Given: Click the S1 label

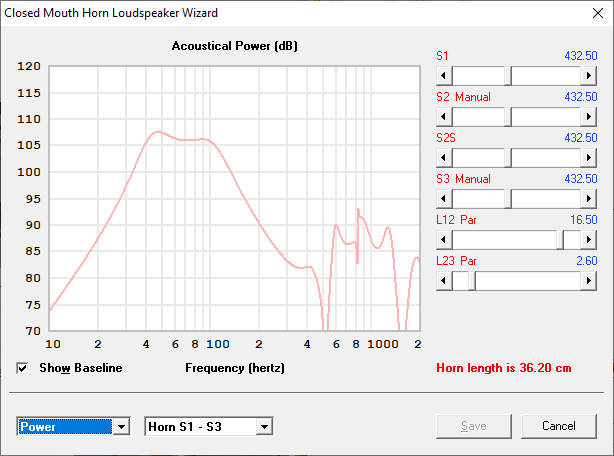Looking at the screenshot, I should coord(442,56).
